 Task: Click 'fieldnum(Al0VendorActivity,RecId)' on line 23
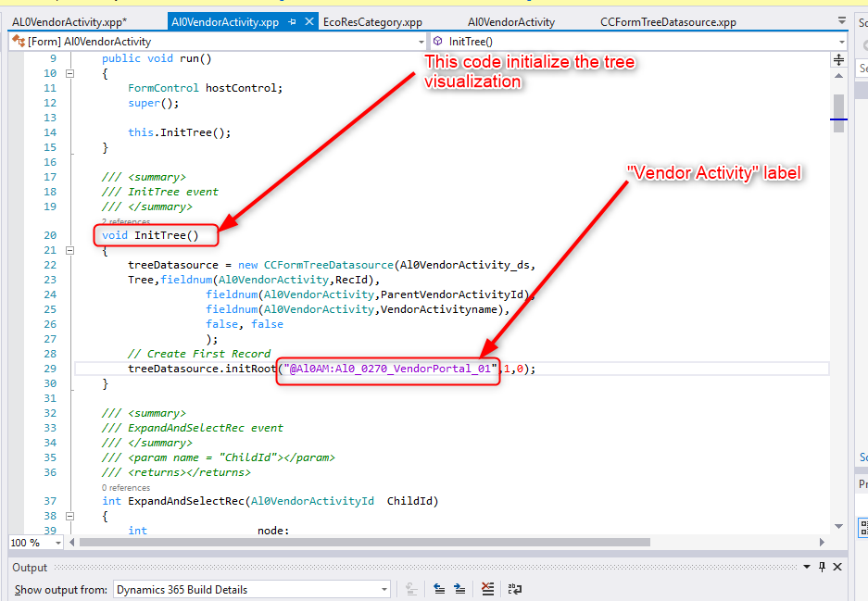point(267,280)
